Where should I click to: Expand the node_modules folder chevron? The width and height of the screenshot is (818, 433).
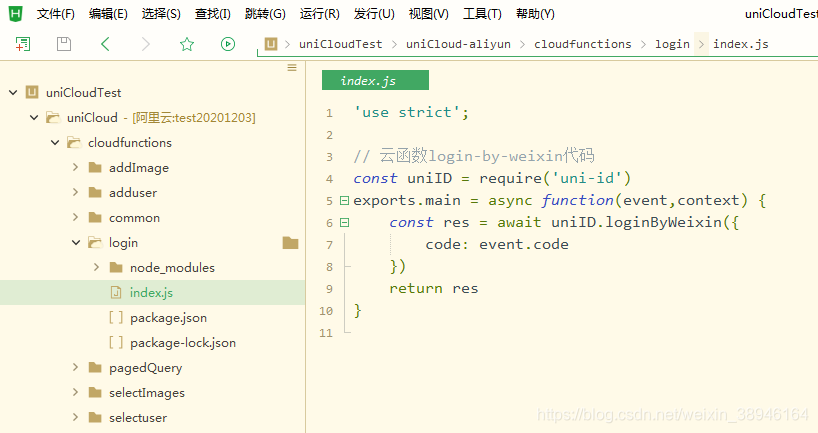pyautogui.click(x=97, y=267)
